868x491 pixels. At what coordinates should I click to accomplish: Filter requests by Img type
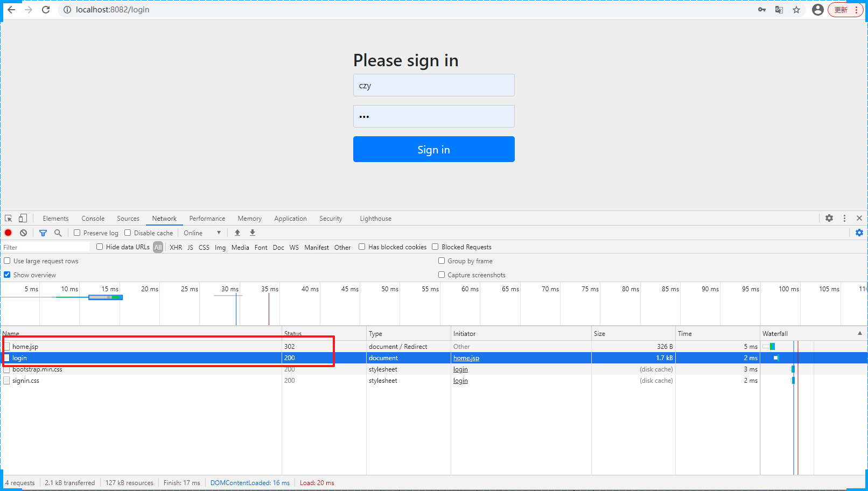[x=220, y=247]
